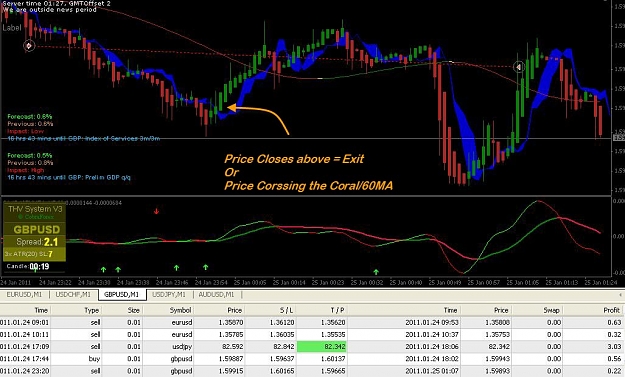Click the open price 1.35870

[x=231, y=322]
